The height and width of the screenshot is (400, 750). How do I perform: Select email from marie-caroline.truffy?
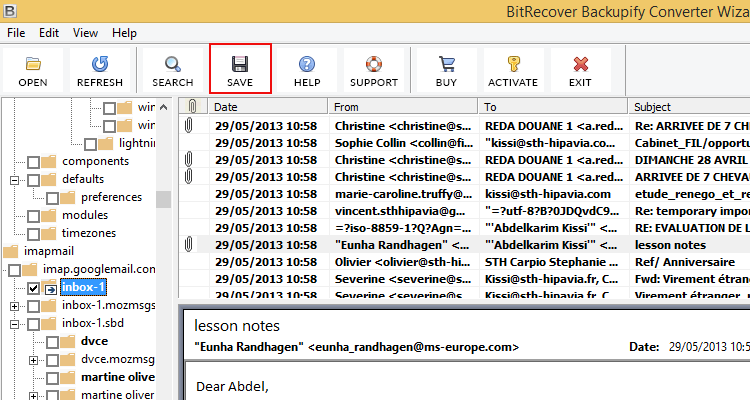click(464, 194)
